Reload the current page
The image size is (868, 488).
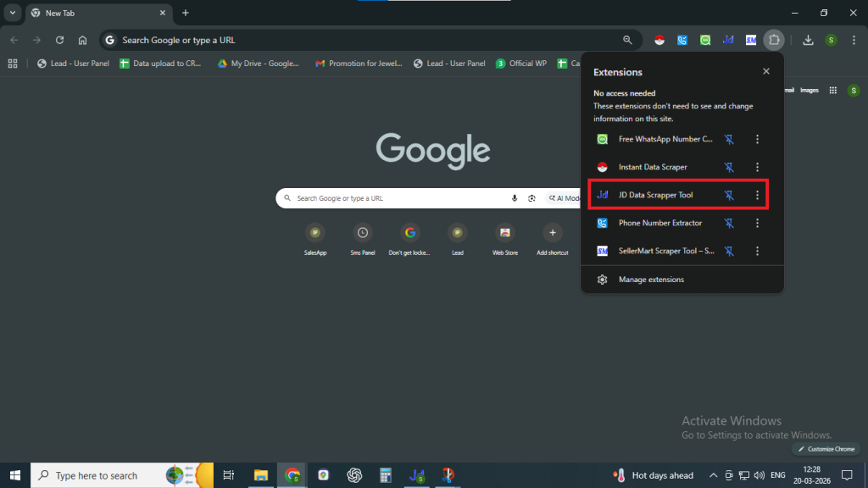click(x=59, y=40)
